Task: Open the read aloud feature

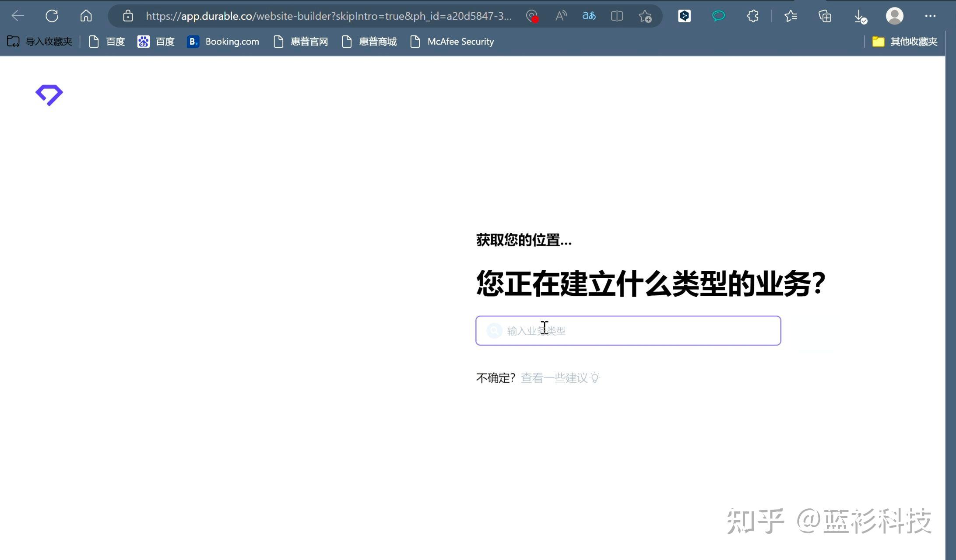Action: (561, 16)
